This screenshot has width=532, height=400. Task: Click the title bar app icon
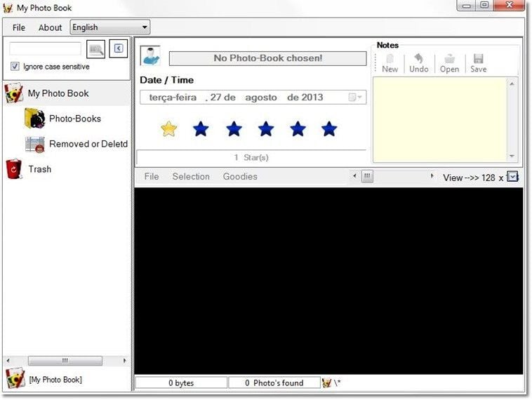click(8, 8)
